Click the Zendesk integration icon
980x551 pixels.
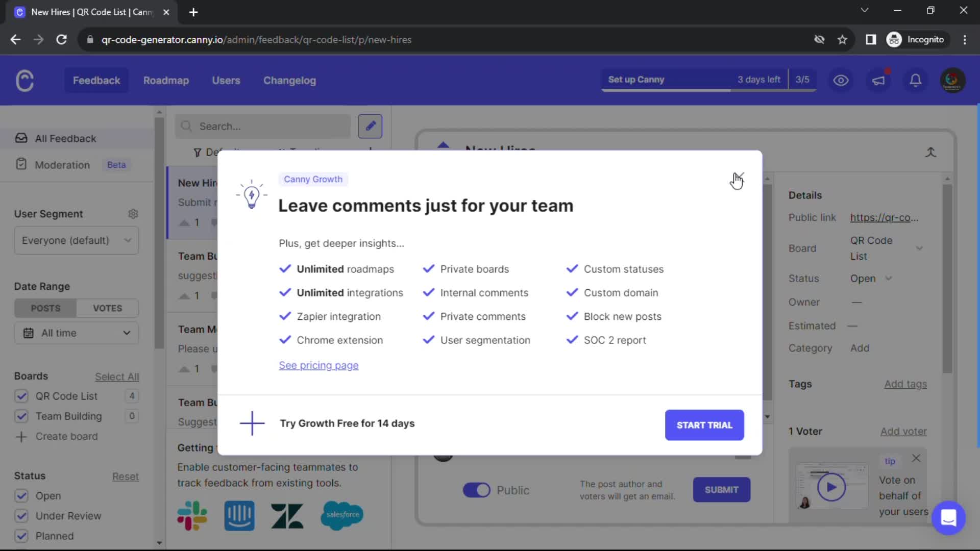tap(287, 516)
